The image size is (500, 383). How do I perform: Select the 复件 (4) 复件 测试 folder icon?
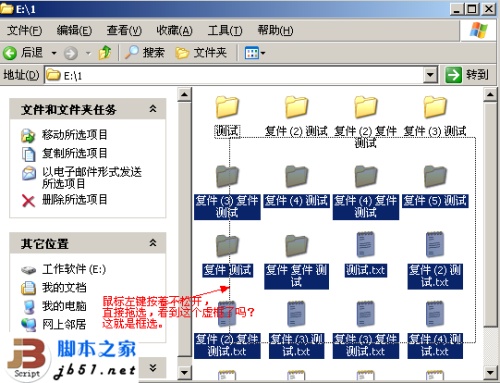pyautogui.click(x=366, y=176)
